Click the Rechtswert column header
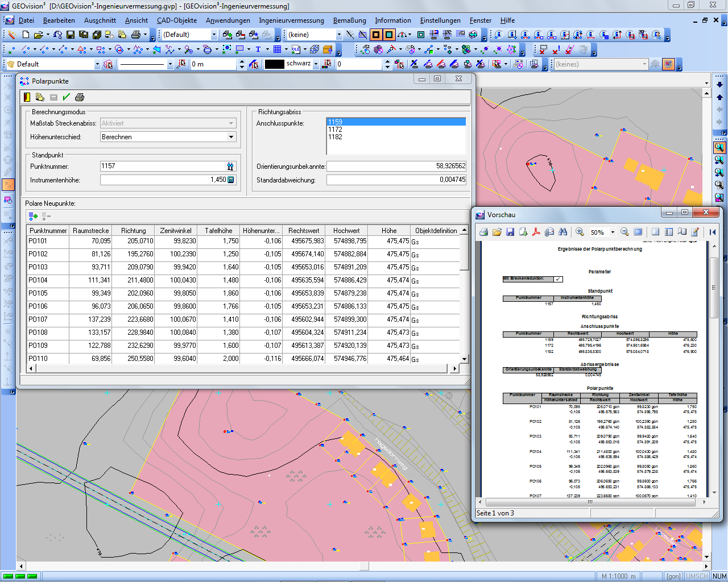The image size is (728, 582). point(304,231)
